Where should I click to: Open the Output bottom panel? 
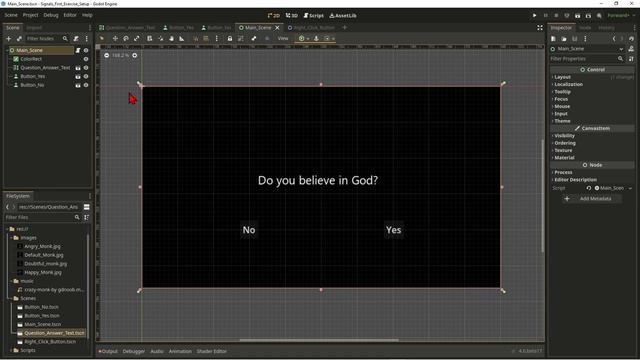pyautogui.click(x=108, y=351)
